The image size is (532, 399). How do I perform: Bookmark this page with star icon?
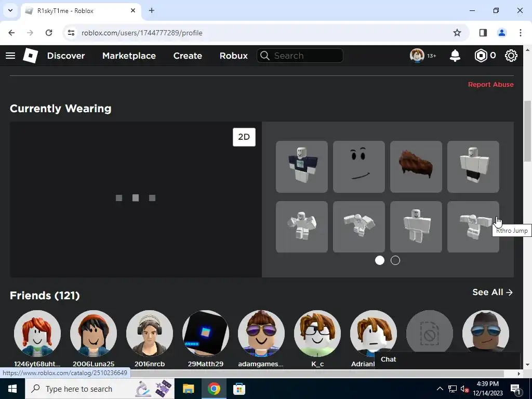click(x=457, y=33)
